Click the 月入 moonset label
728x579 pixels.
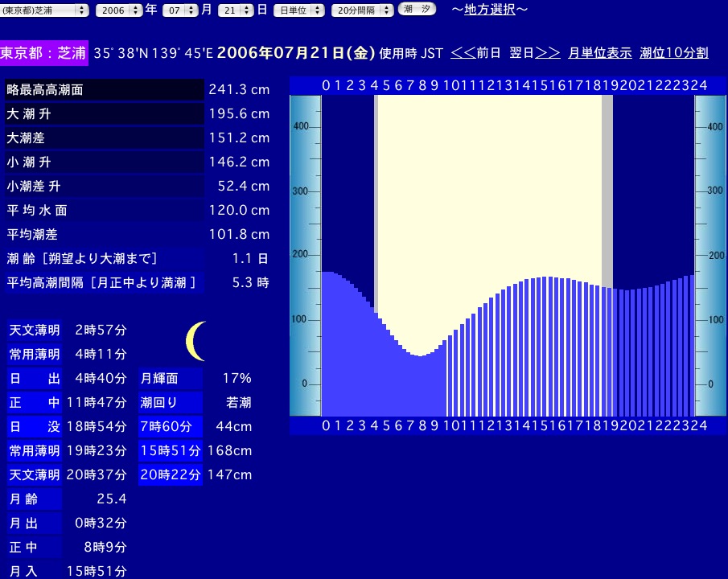point(35,571)
